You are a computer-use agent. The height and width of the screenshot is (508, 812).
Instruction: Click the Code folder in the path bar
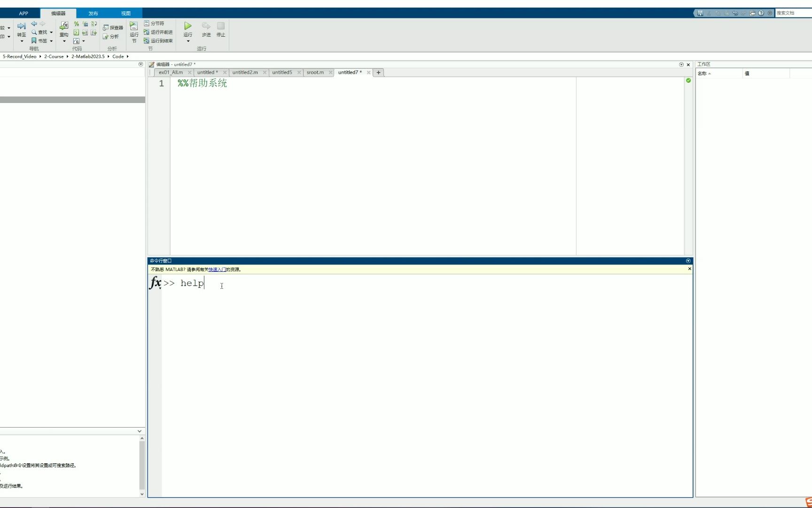118,56
